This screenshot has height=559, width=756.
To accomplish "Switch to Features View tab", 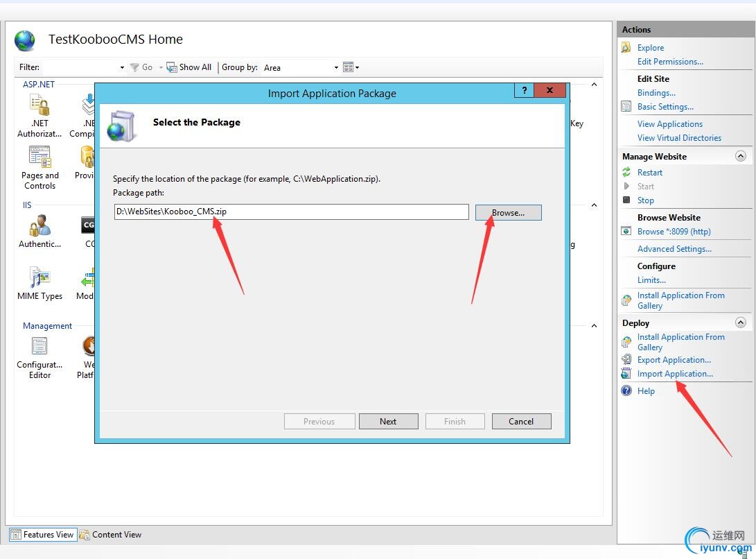I will [x=43, y=535].
